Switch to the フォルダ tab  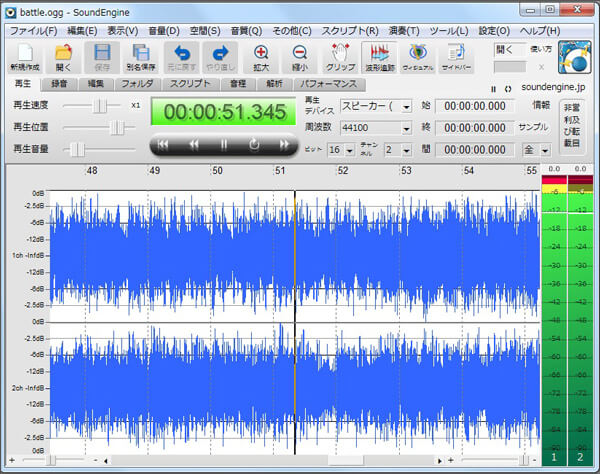pos(137,84)
